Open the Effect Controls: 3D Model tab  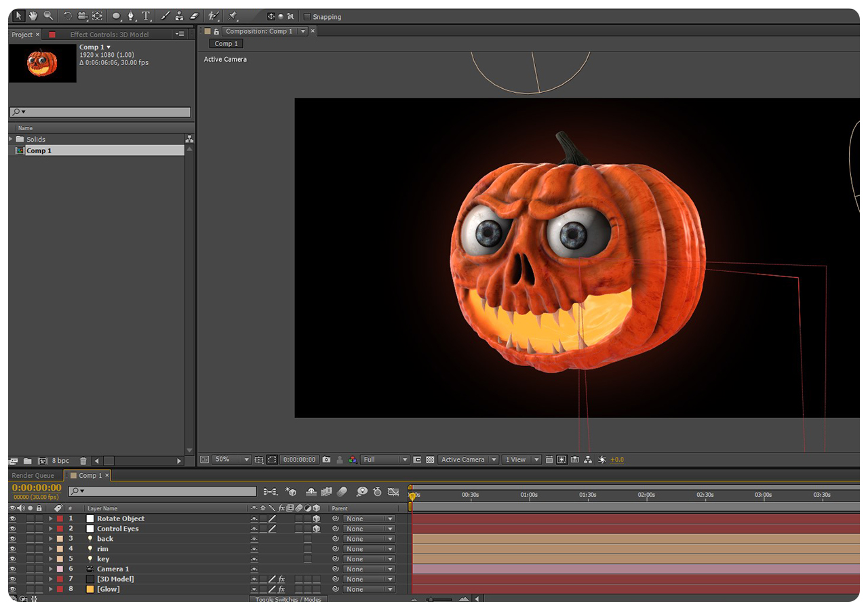point(109,35)
